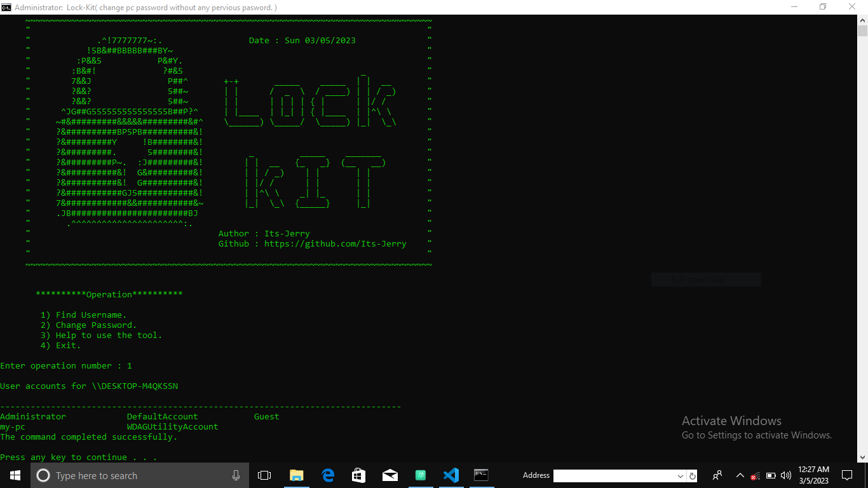Open the network status tray icon
The height and width of the screenshot is (488, 868).
(756, 475)
